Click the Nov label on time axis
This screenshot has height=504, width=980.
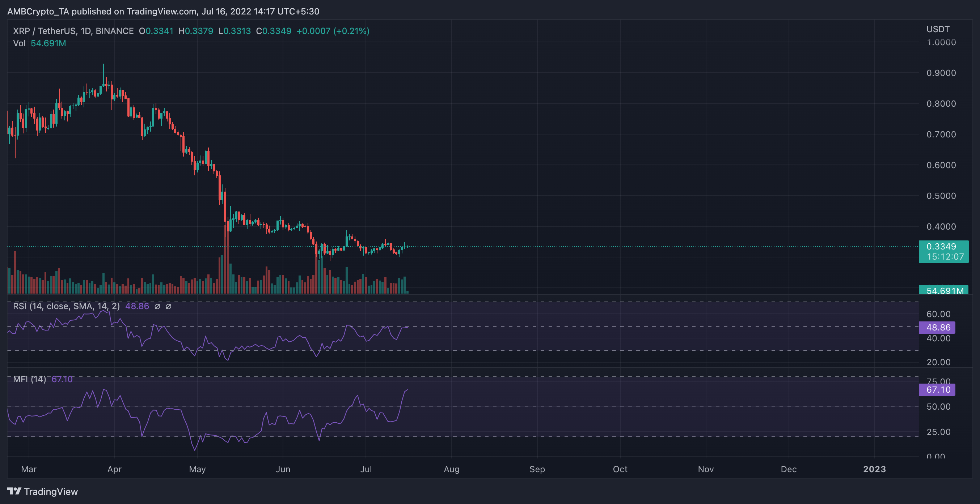click(x=706, y=469)
